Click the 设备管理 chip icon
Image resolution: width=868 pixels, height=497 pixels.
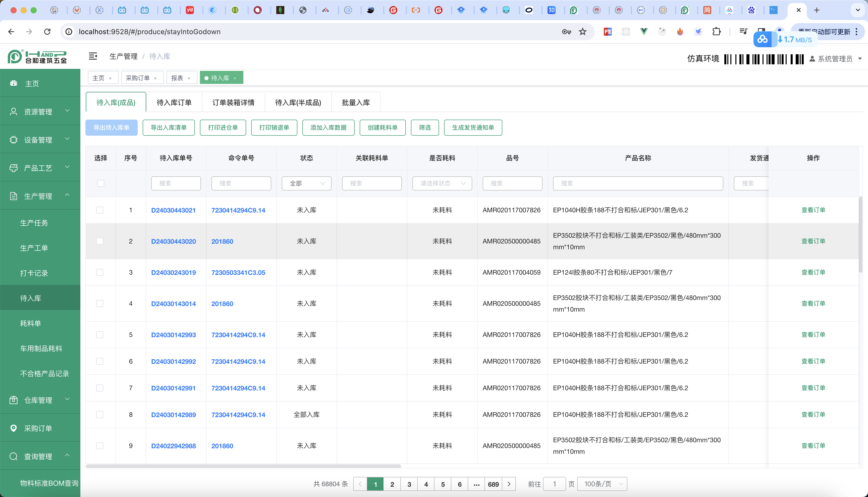pyautogui.click(x=14, y=140)
